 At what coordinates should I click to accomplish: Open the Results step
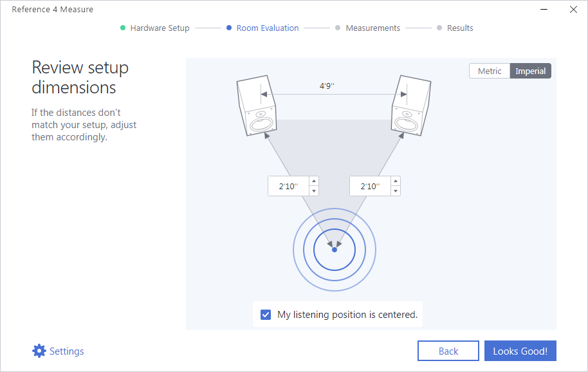(x=459, y=28)
